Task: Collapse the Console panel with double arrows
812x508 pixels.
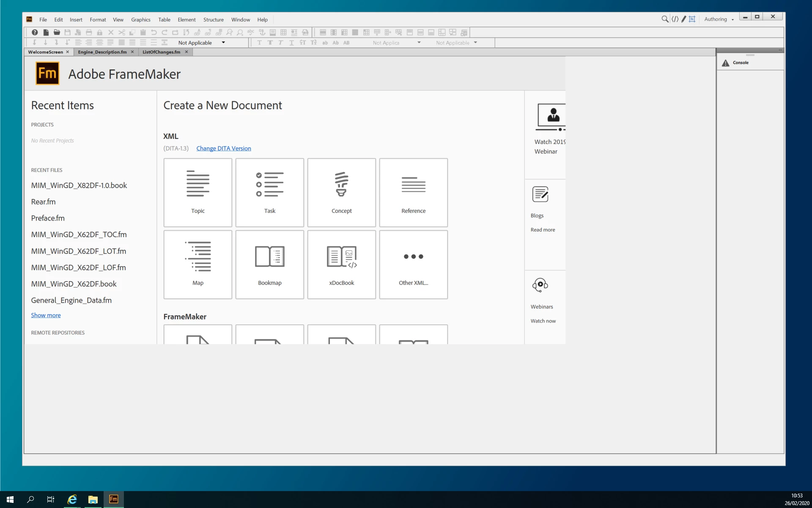Action: coord(780,50)
